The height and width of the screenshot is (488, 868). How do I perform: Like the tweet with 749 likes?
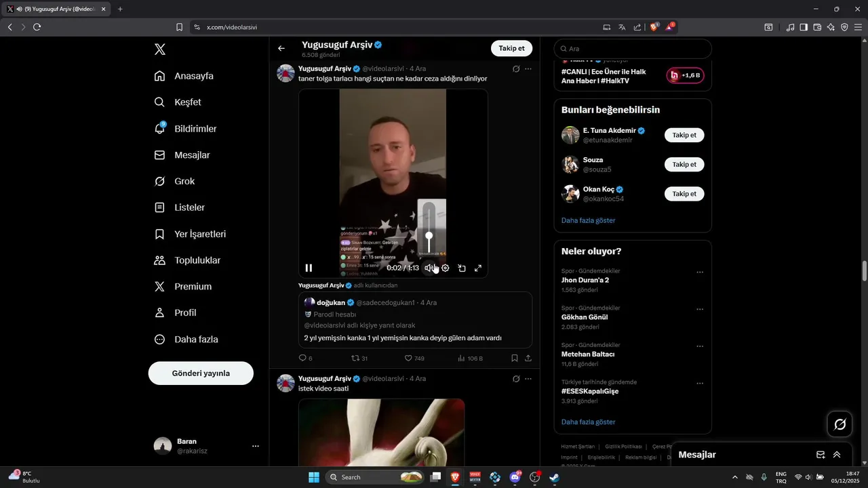[x=414, y=358]
